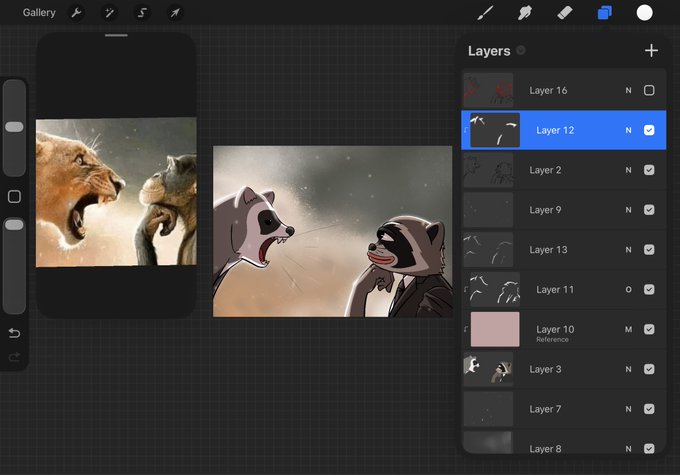Open blend mode N of Layer 13
Screen dimensions: 680x475
click(628, 250)
